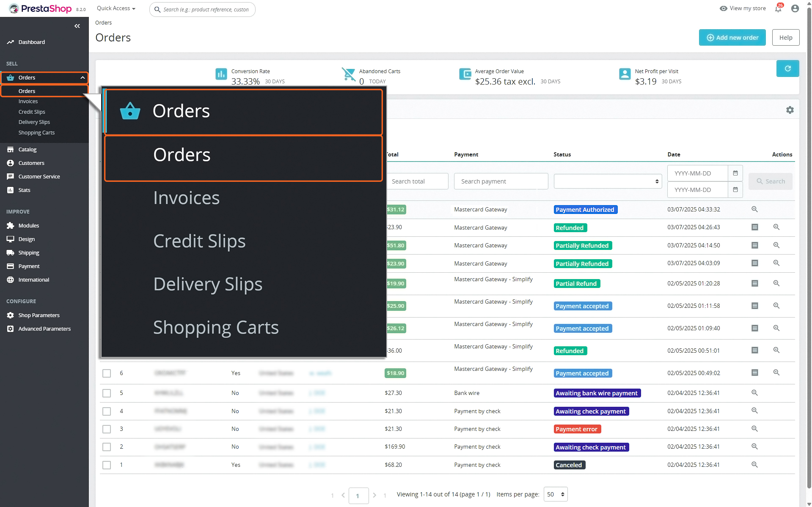This screenshot has height=507, width=812.
Task: Open Advanced Parameters in the sidebar
Action: 44,329
